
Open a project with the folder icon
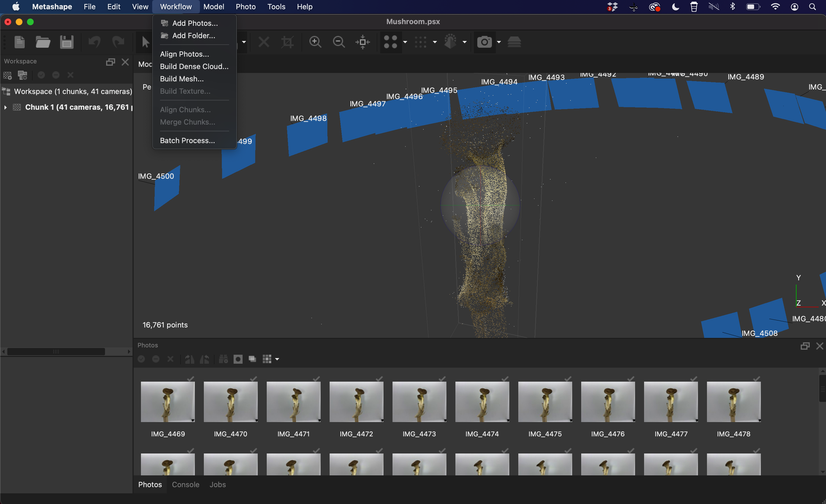pos(43,42)
